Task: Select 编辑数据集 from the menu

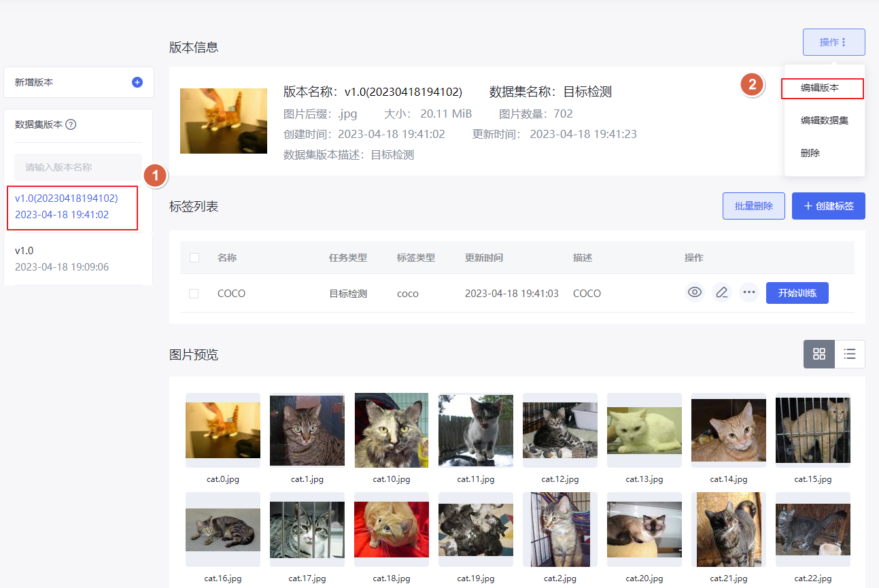Action: pyautogui.click(x=824, y=120)
